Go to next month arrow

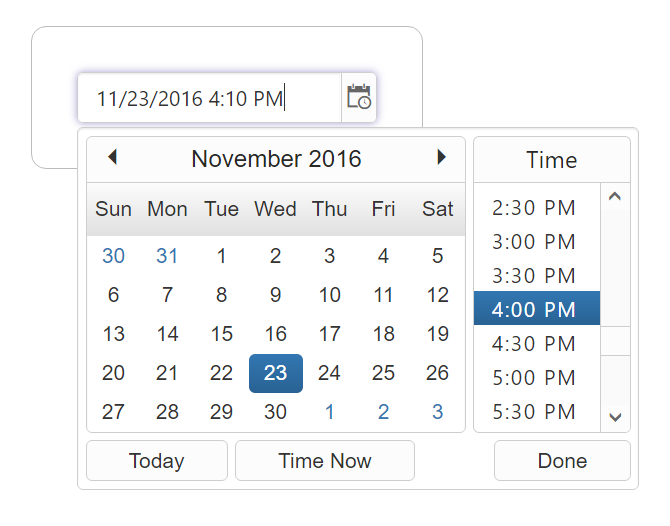[441, 157]
